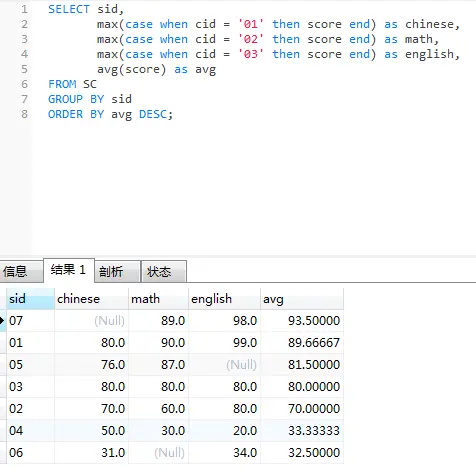Click the Null math cell in row 06
The height and width of the screenshot is (473, 476).
click(x=158, y=453)
